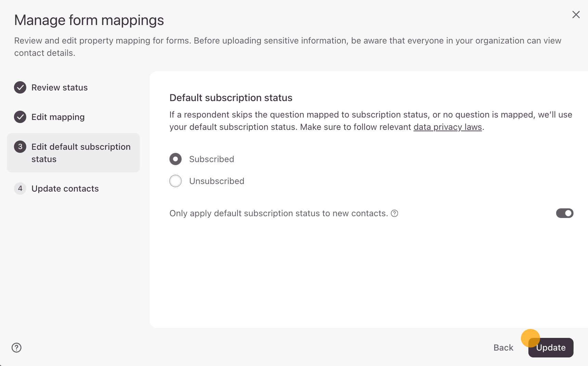
Task: Go to the Edit mapping step
Action: pyautogui.click(x=58, y=117)
